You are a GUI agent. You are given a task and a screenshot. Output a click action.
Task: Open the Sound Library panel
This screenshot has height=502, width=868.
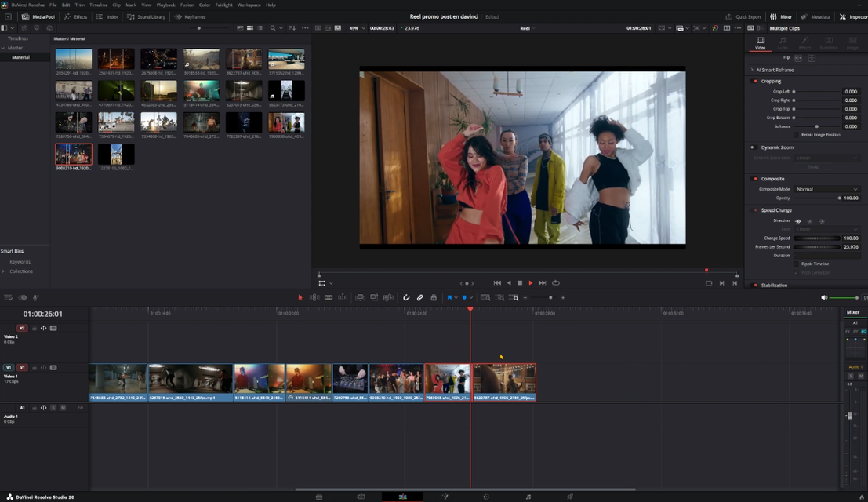pos(147,16)
